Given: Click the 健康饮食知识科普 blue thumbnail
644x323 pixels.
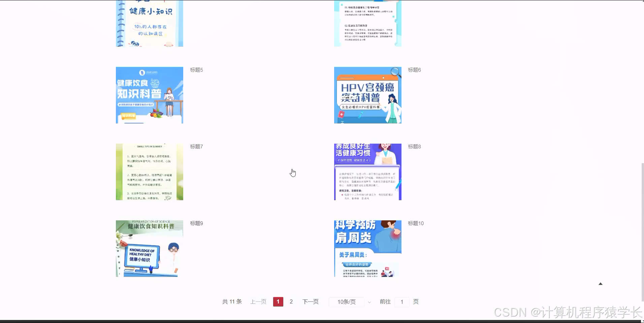Looking at the screenshot, I should [x=149, y=95].
